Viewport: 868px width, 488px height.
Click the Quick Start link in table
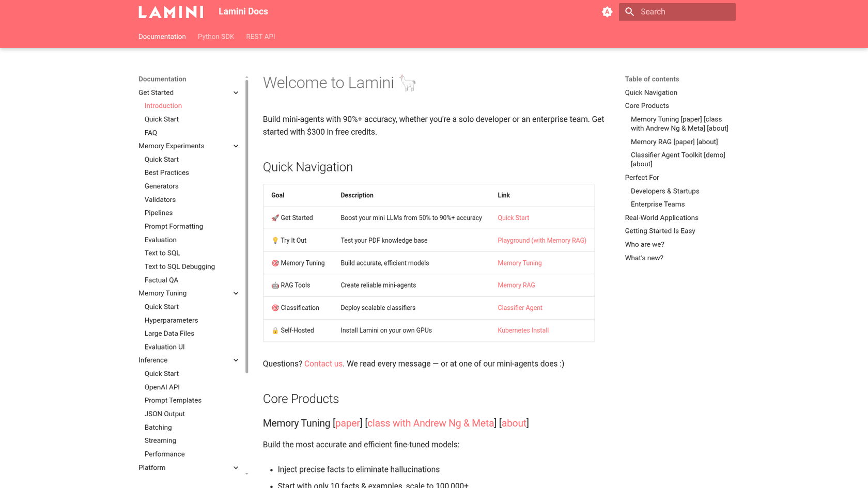(514, 218)
